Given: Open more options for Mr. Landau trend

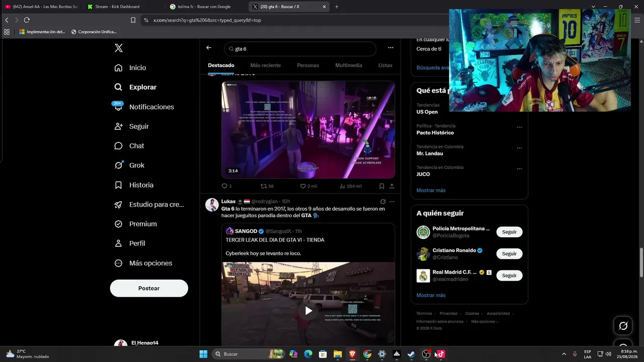Looking at the screenshot, I should [519, 148].
